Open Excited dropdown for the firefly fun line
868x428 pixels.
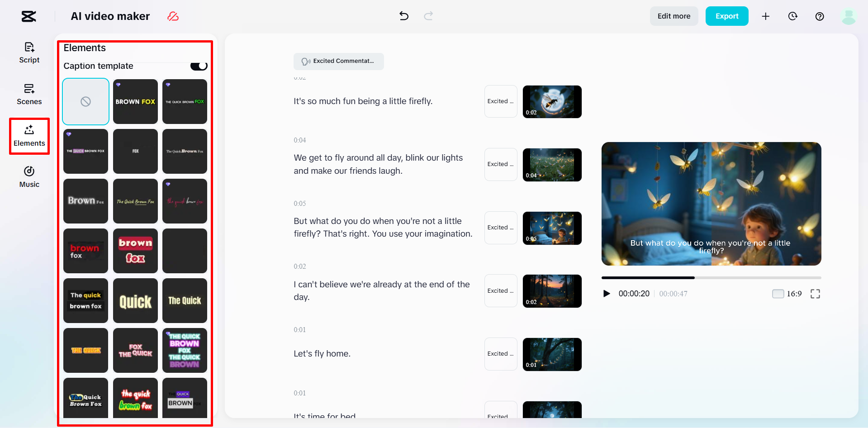click(501, 101)
